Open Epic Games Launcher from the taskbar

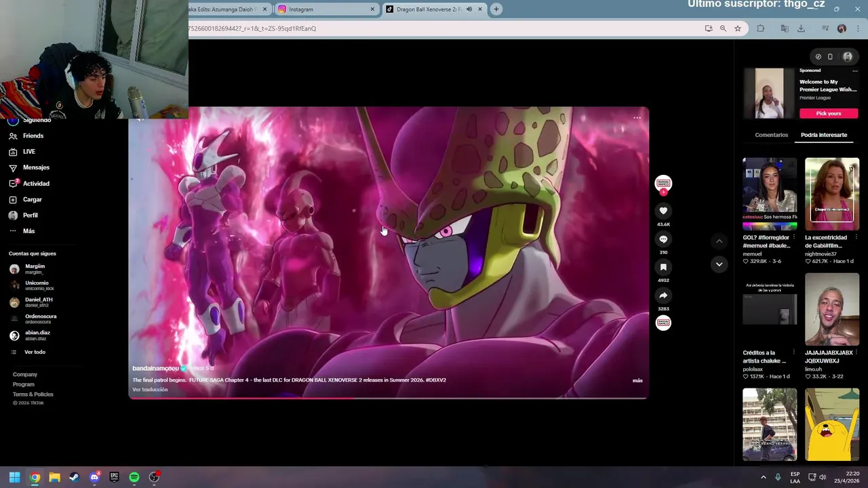[114, 477]
